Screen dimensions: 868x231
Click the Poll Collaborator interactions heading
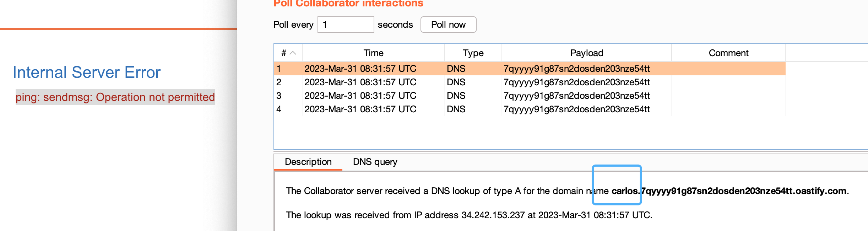click(348, 4)
